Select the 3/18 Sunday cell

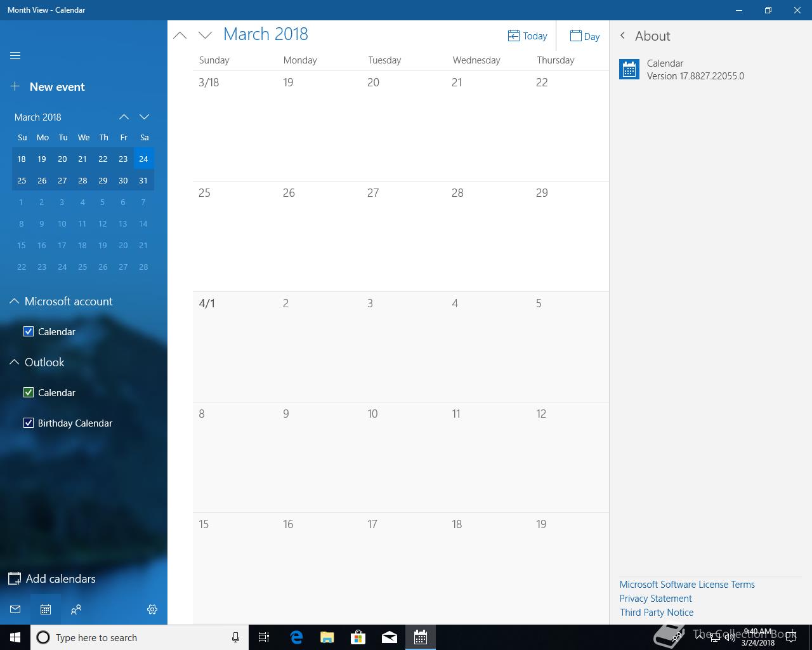tap(235, 126)
